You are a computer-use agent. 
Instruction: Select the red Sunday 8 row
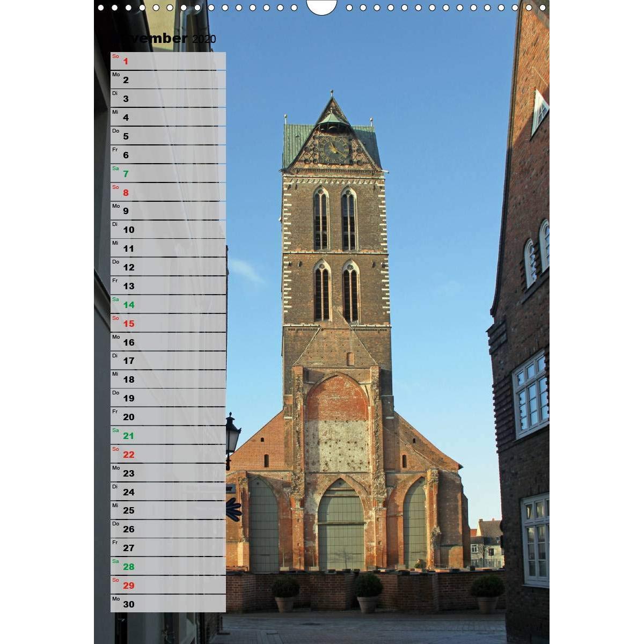(168, 192)
